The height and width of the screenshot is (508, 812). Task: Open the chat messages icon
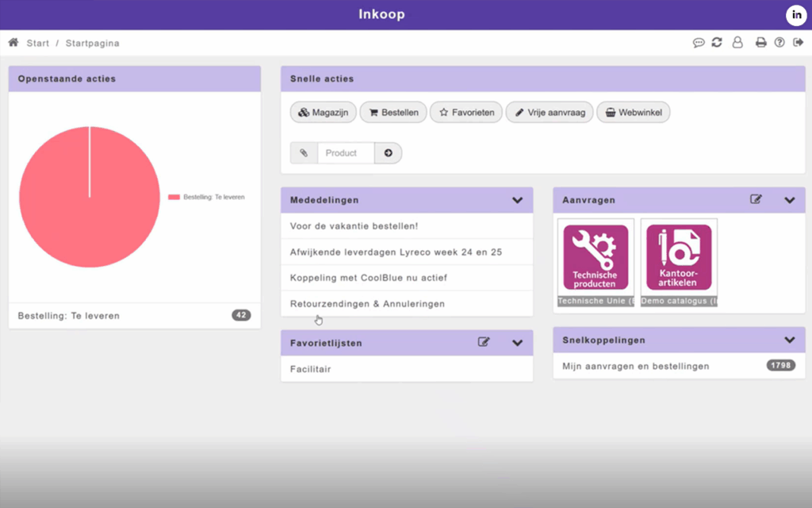click(x=699, y=43)
